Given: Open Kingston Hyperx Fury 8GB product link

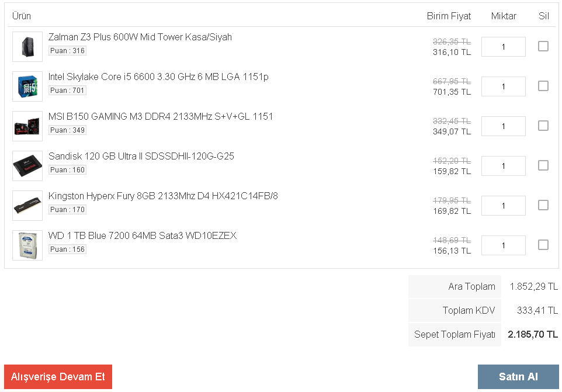Looking at the screenshot, I should (163, 196).
